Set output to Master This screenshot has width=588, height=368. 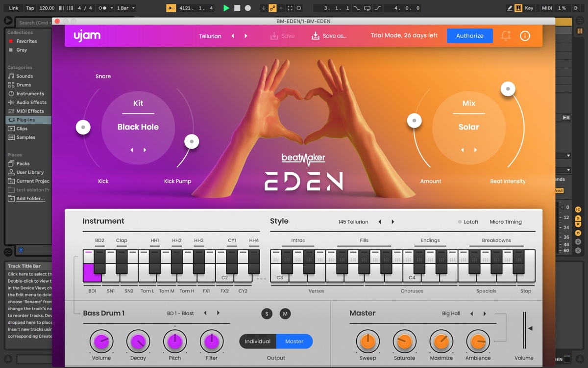(x=294, y=342)
